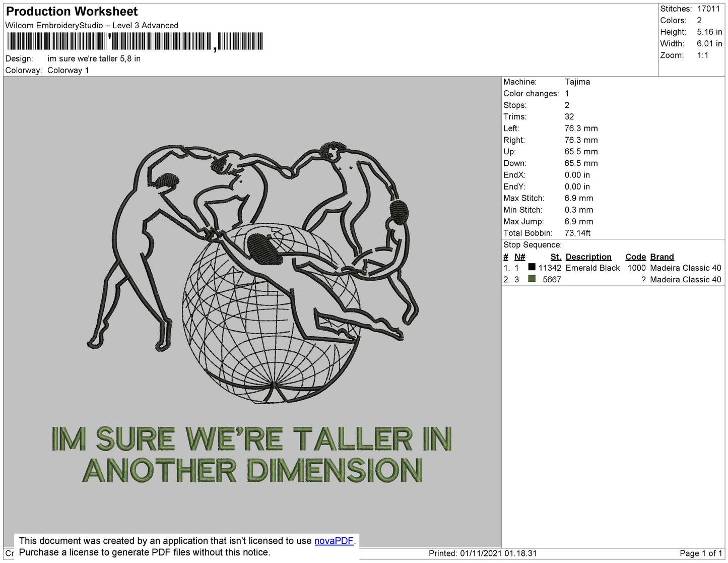The width and height of the screenshot is (728, 563).
Task: Click the Machine value 'Tajima'
Action: (577, 82)
